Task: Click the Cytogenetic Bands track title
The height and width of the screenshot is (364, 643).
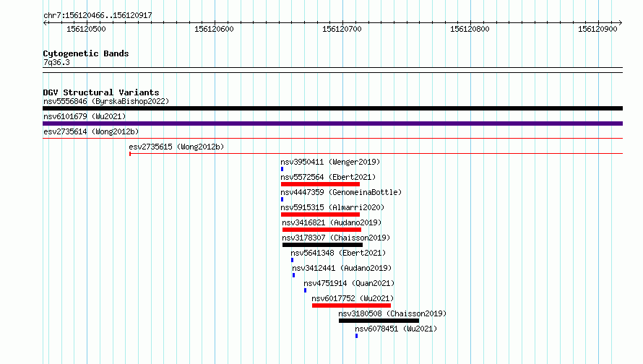Action: coord(86,53)
